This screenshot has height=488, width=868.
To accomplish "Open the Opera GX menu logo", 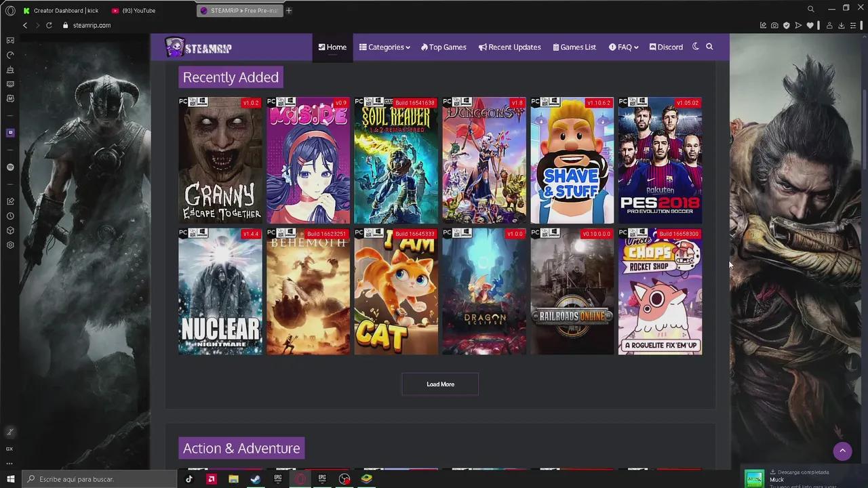I will pos(10,10).
